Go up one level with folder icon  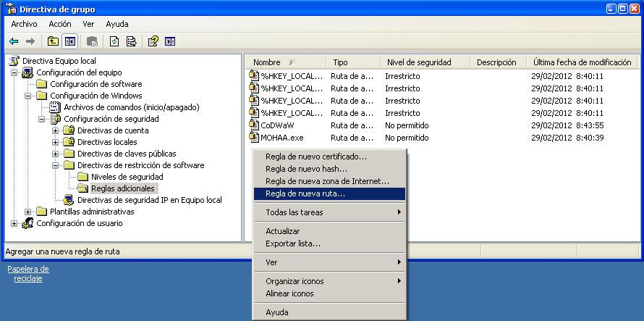coord(53,41)
